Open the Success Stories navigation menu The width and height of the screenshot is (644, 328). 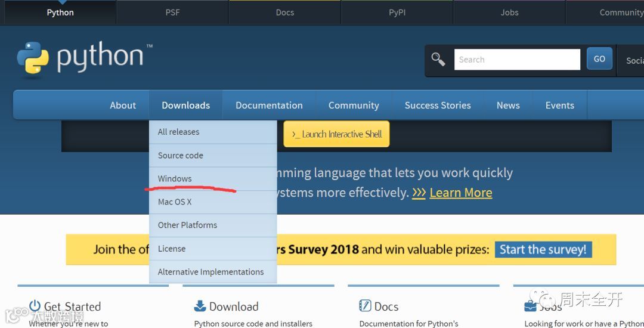pos(438,105)
